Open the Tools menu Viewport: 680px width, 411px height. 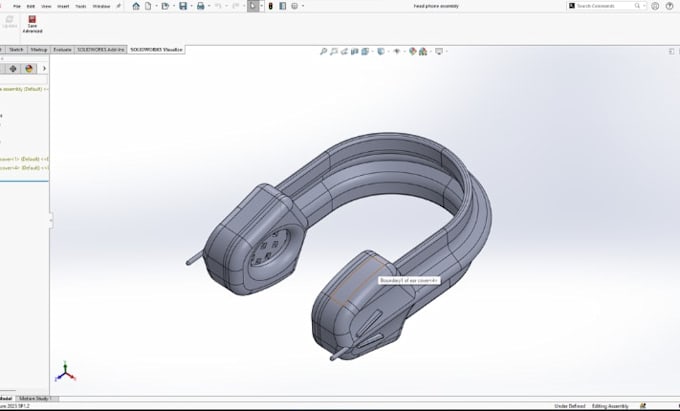[x=81, y=7]
